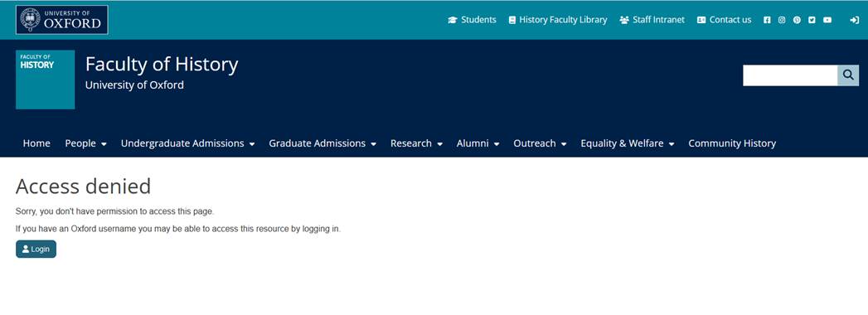
Task: Open the Graduate Admissions navigation item
Action: click(318, 143)
